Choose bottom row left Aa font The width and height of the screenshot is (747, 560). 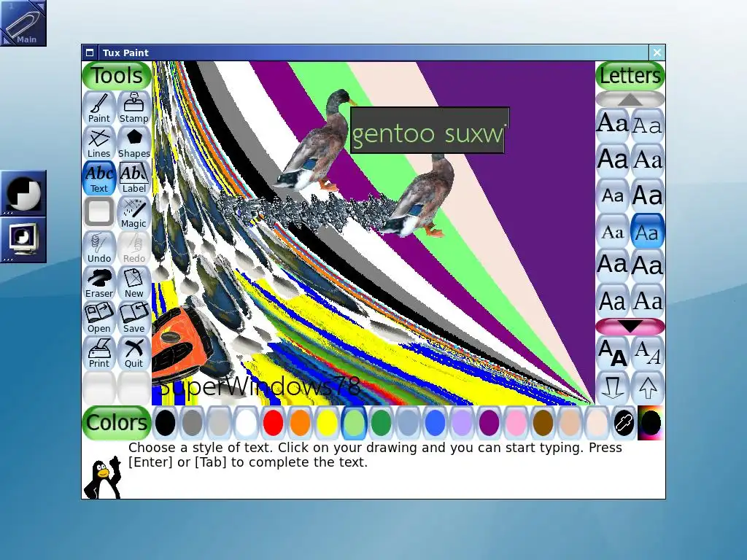pos(613,301)
